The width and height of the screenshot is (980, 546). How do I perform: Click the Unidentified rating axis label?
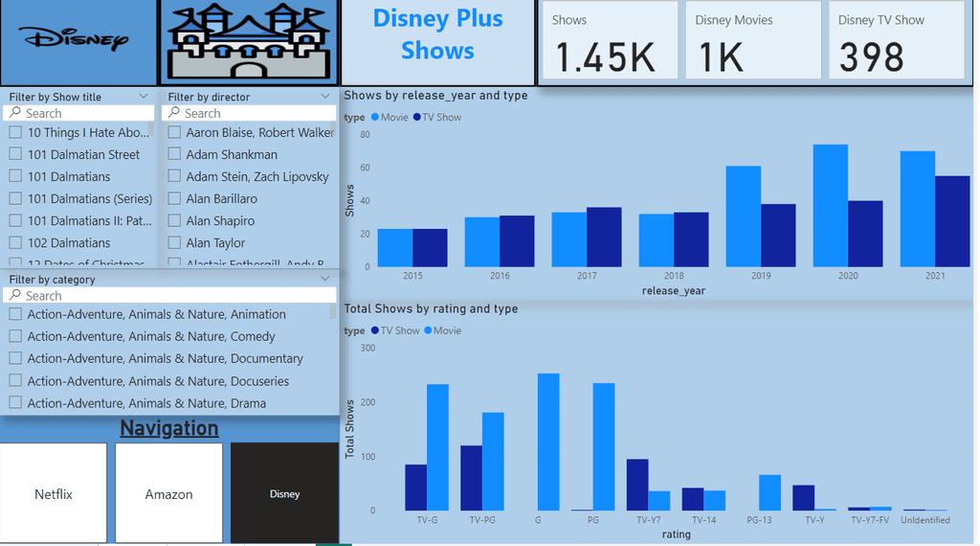[x=925, y=520]
